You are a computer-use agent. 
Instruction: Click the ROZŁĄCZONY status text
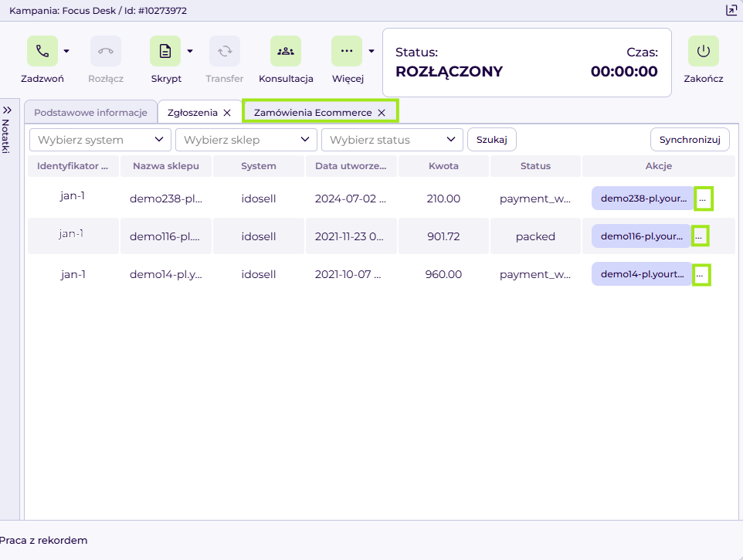[x=450, y=72]
